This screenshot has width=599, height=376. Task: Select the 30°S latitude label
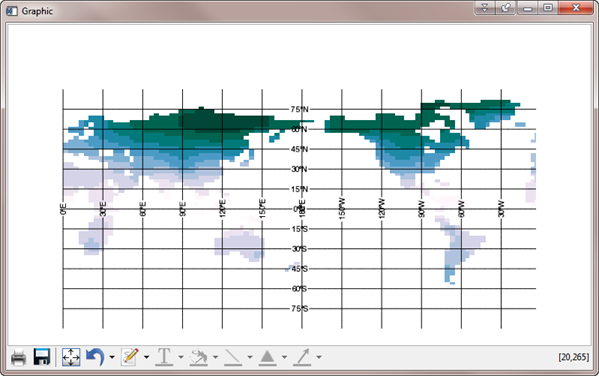[x=299, y=249]
